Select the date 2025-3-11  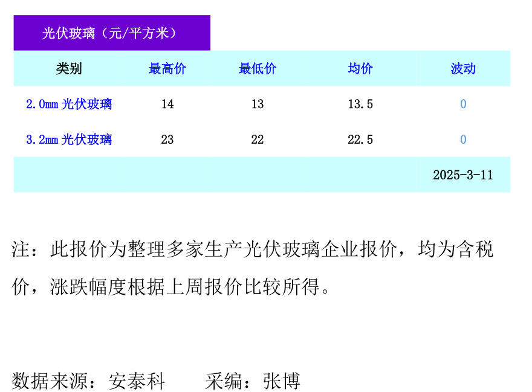click(x=464, y=175)
